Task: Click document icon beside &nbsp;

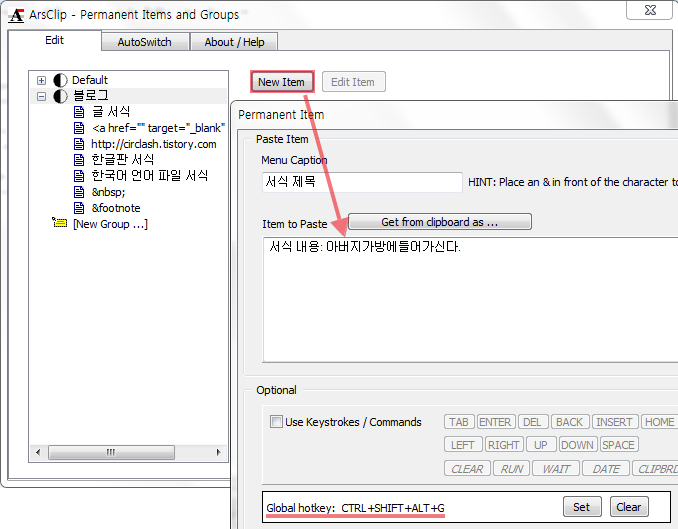Action: [79, 192]
